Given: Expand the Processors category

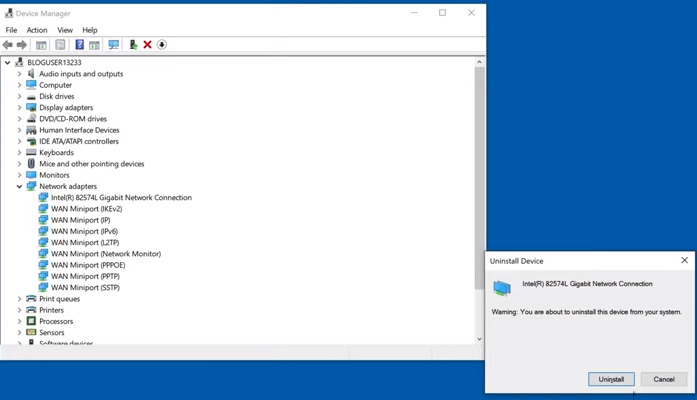Looking at the screenshot, I should [x=19, y=321].
